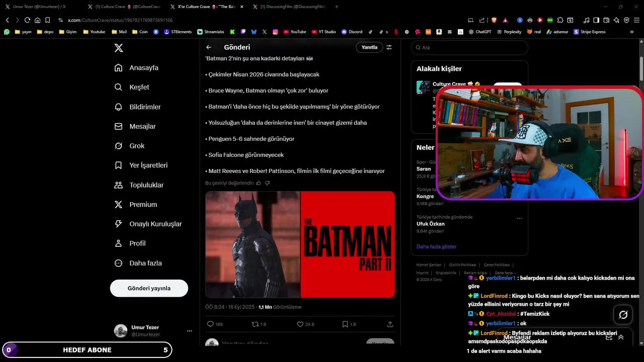Open Onaylı Kuruluşlar page
Viewport: 644px width, 362px height.
point(148,224)
